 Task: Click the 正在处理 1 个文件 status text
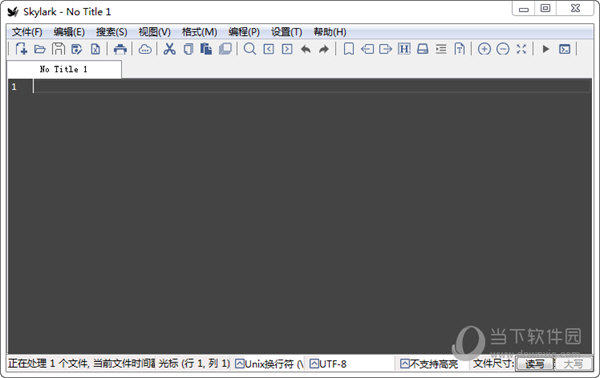49,363
